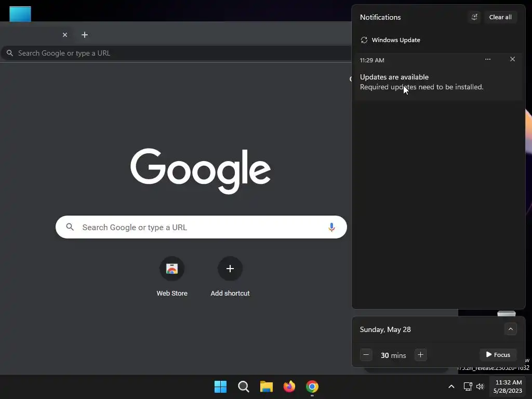Increase focus time with plus button
Image resolution: width=532 pixels, height=399 pixels.
point(420,355)
